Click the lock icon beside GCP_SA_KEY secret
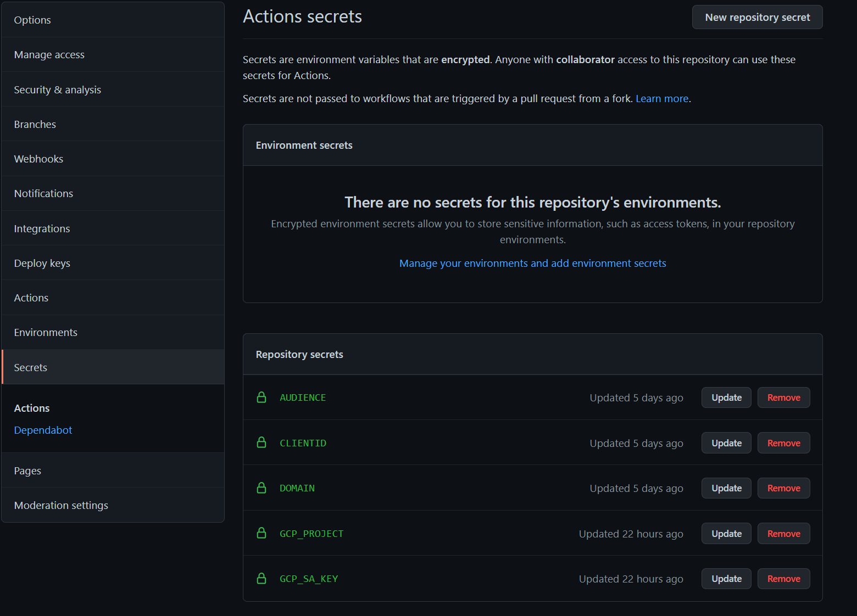Screen dimensions: 857x616 [261, 579]
